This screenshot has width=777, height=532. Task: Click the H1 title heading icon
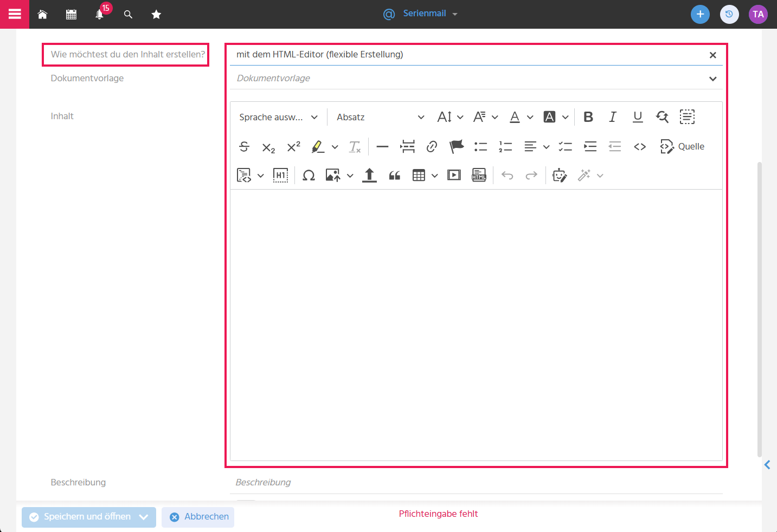[280, 176]
